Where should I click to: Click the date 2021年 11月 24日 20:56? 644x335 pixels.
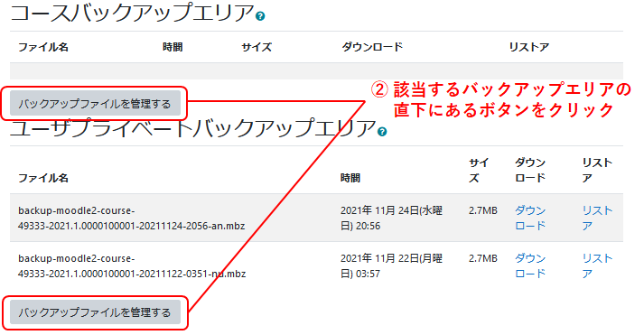click(x=391, y=218)
